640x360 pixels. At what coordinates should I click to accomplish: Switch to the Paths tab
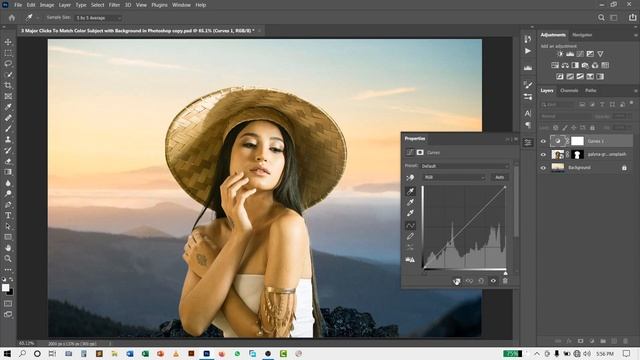[591, 91]
